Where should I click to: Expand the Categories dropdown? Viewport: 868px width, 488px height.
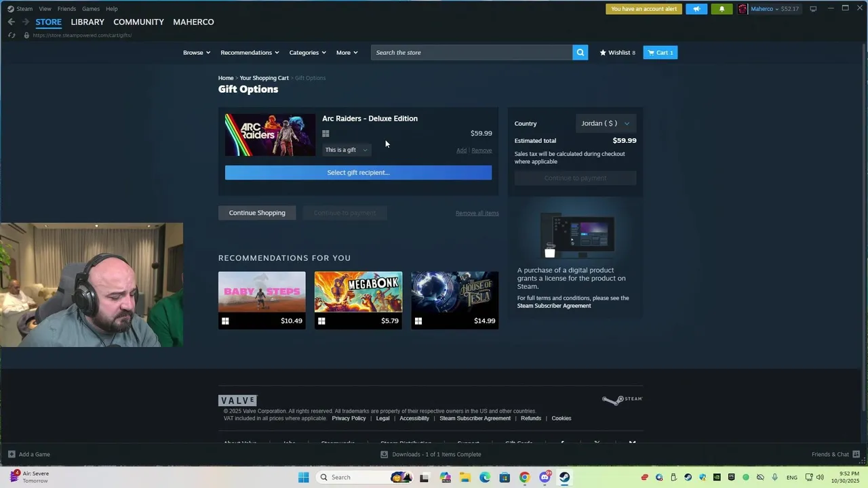click(x=308, y=52)
